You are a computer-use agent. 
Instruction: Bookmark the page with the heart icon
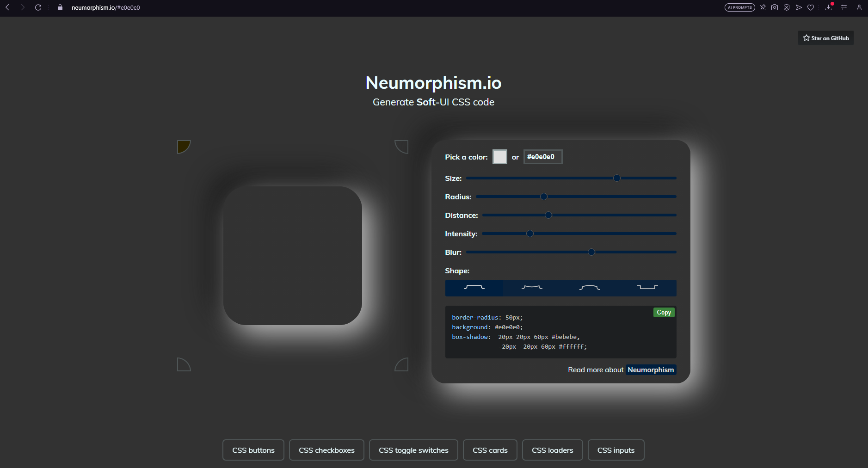click(x=811, y=7)
